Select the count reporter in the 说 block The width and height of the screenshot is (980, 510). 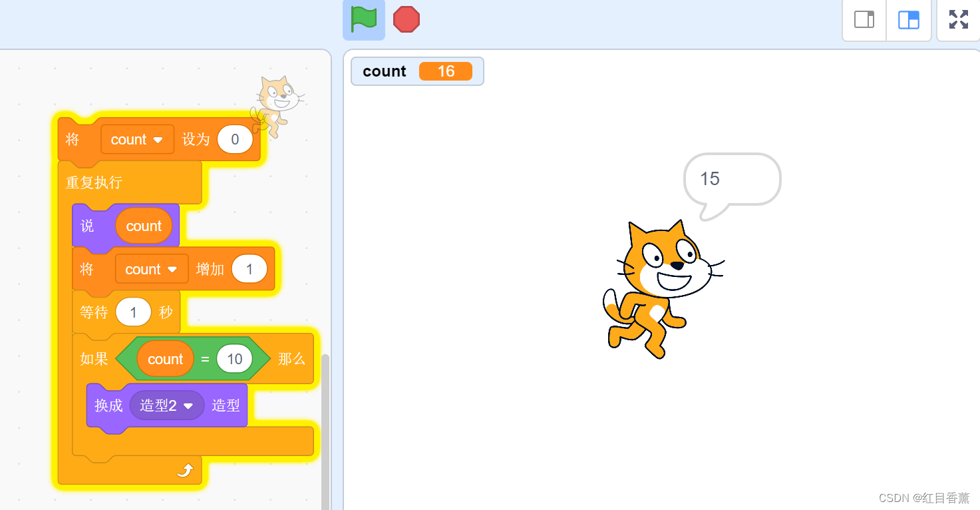tap(144, 226)
